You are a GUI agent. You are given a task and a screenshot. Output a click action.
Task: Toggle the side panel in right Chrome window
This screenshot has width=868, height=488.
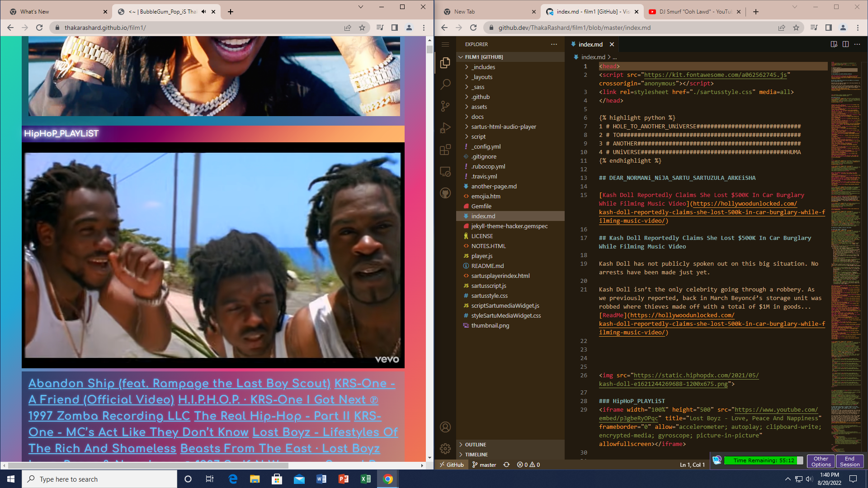pos(828,28)
